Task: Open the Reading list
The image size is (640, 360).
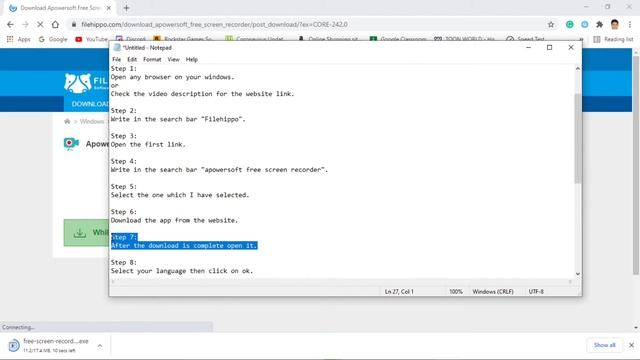Action: pyautogui.click(x=613, y=39)
